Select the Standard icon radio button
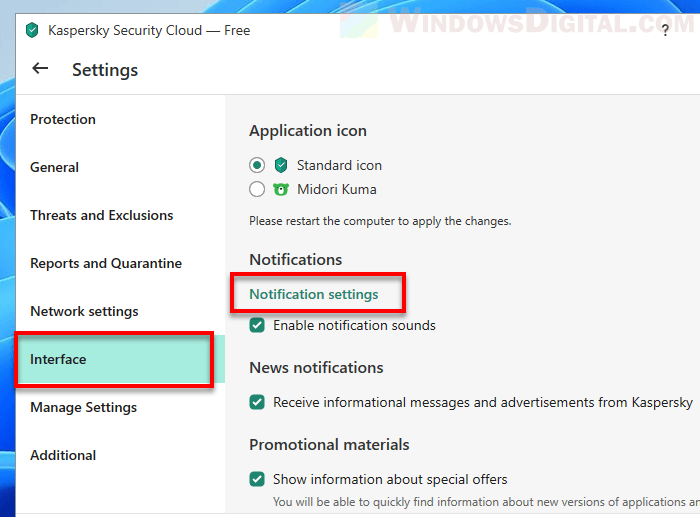Viewport: 700px width, 517px height. [257, 165]
